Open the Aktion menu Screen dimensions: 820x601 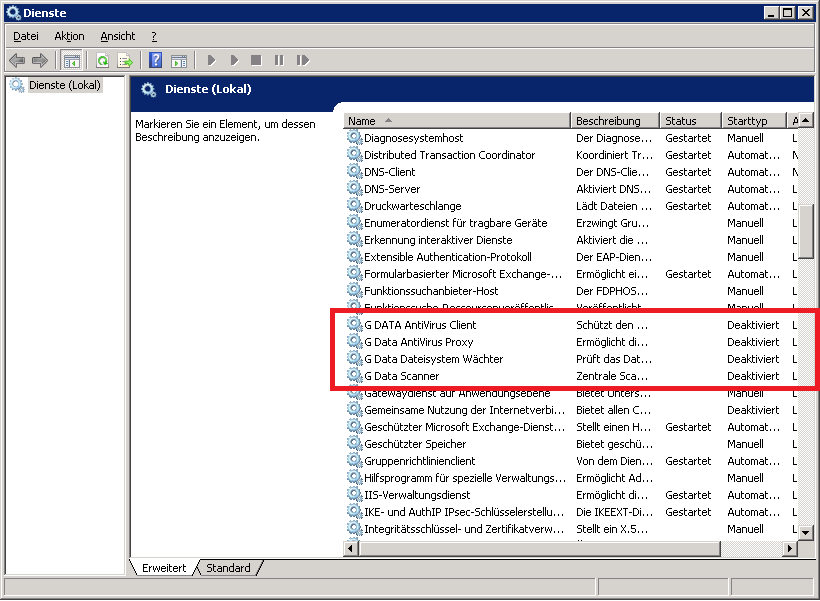[69, 36]
